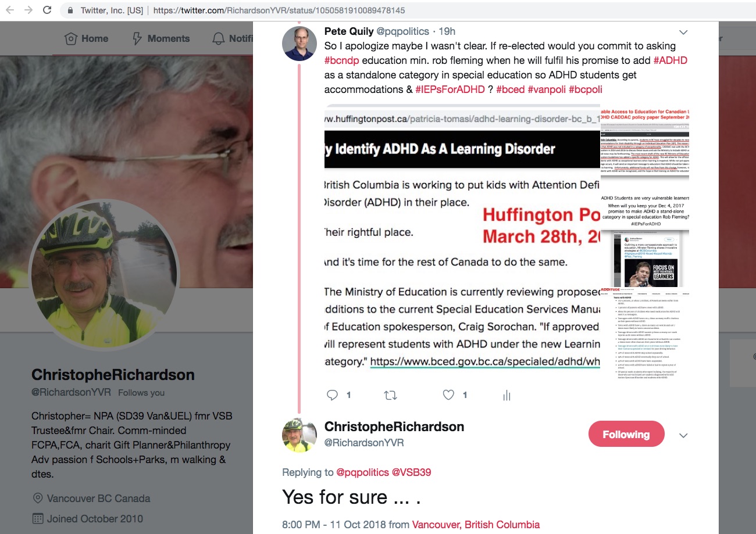The width and height of the screenshot is (756, 534).
Task: Click the site security padlock icon
Action: point(70,10)
